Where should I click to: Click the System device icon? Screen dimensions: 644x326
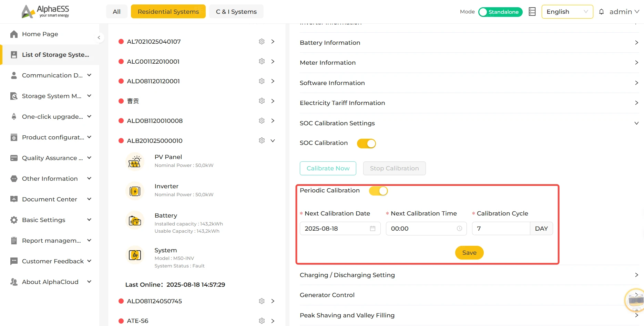coord(135,255)
